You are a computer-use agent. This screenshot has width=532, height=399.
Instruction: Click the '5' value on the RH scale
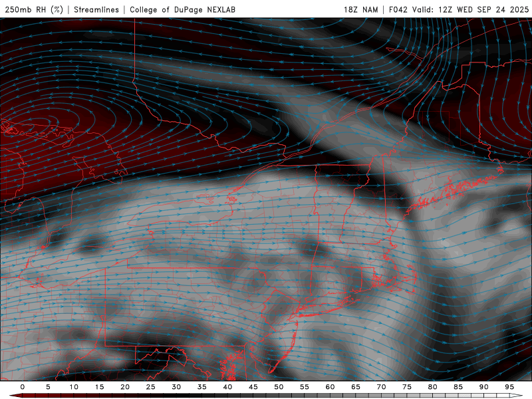pos(48,387)
